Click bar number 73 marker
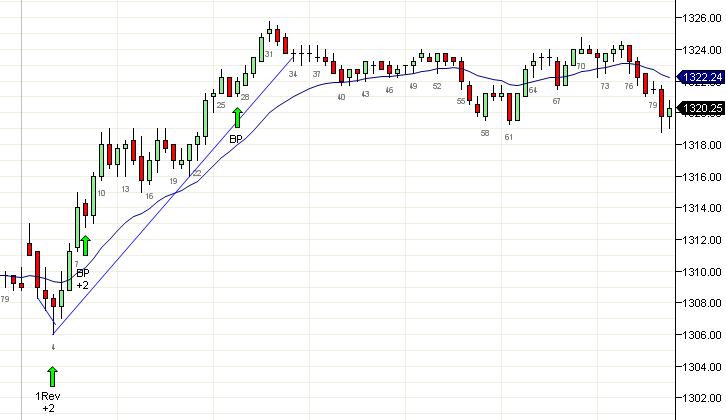The image size is (726, 420). point(604,87)
